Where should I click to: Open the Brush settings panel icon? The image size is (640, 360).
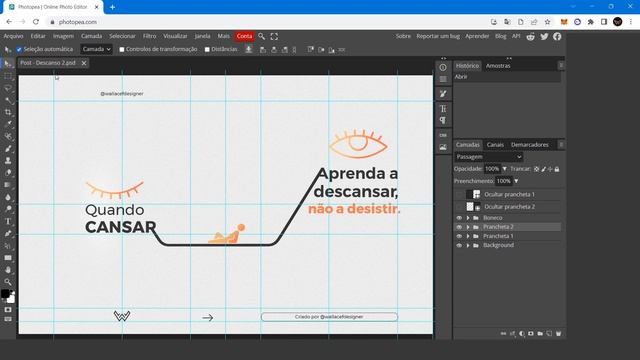[x=443, y=94]
